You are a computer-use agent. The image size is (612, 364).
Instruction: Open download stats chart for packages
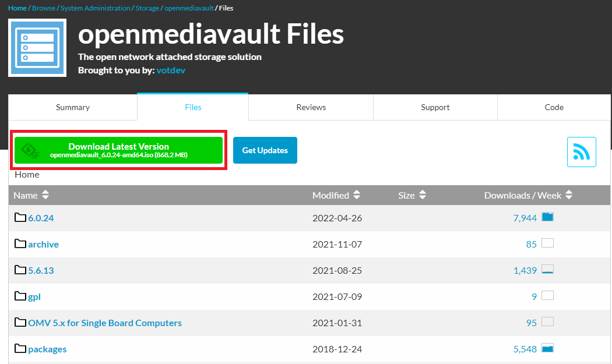[548, 348]
